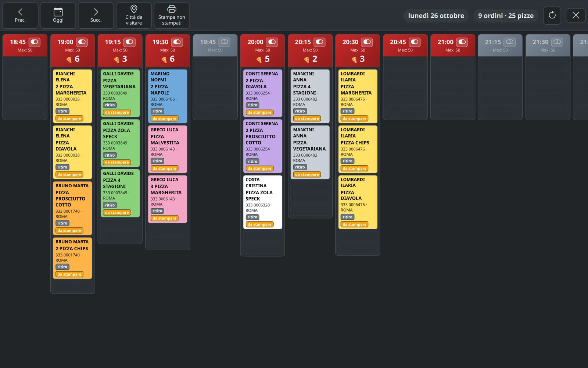
Task: Close the schedule view
Action: (576, 15)
